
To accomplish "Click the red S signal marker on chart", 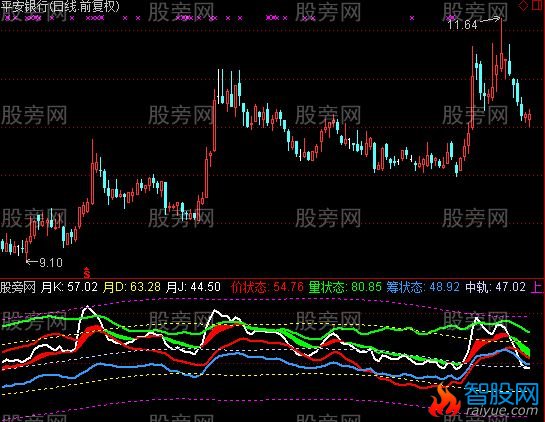I will (x=87, y=273).
